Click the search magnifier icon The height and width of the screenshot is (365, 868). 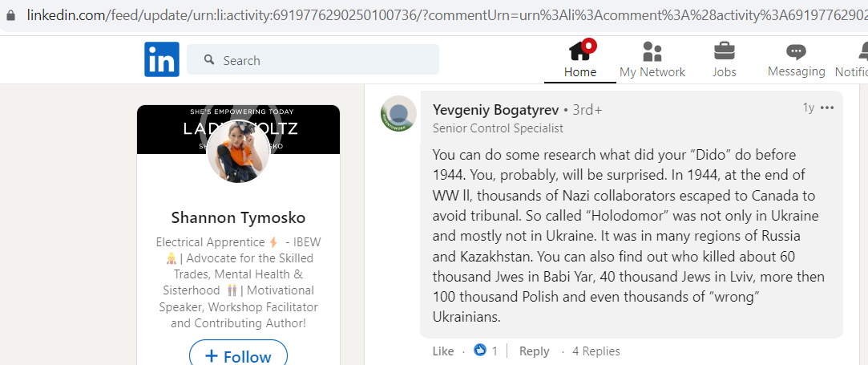click(209, 59)
